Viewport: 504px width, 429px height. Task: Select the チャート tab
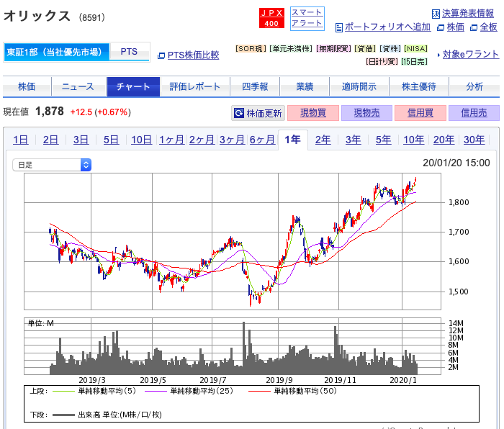133,86
